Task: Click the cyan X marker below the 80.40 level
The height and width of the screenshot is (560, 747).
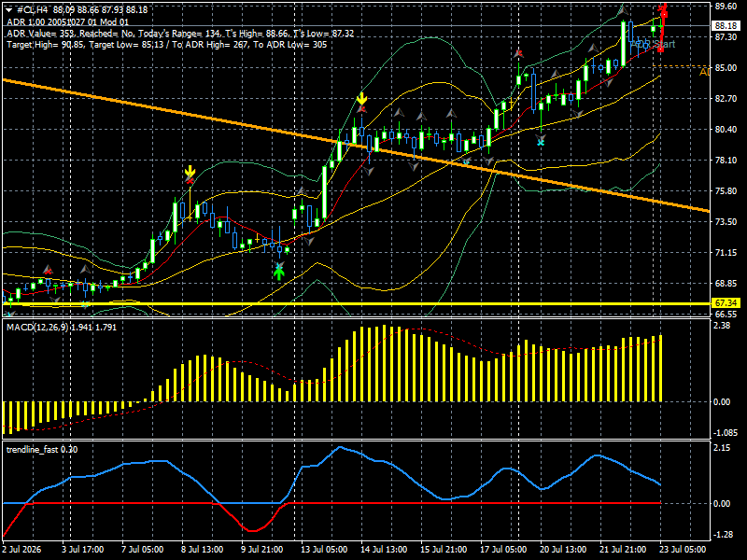Action: 541,142
